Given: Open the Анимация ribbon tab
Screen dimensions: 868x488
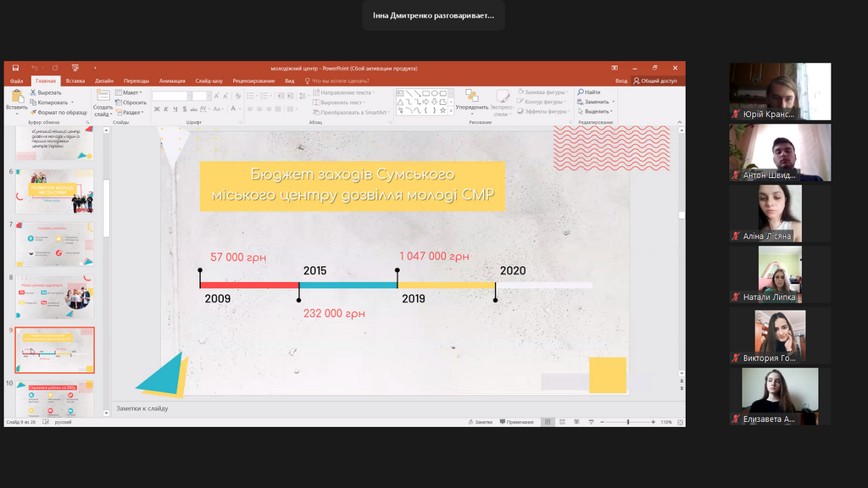Looking at the screenshot, I should (x=172, y=80).
